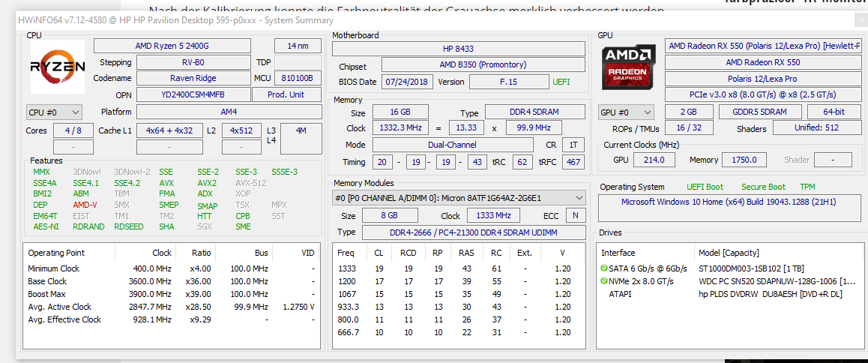Click the Cache L1 4x64 + 4x32 field
The width and height of the screenshot is (868, 363).
[x=169, y=130]
